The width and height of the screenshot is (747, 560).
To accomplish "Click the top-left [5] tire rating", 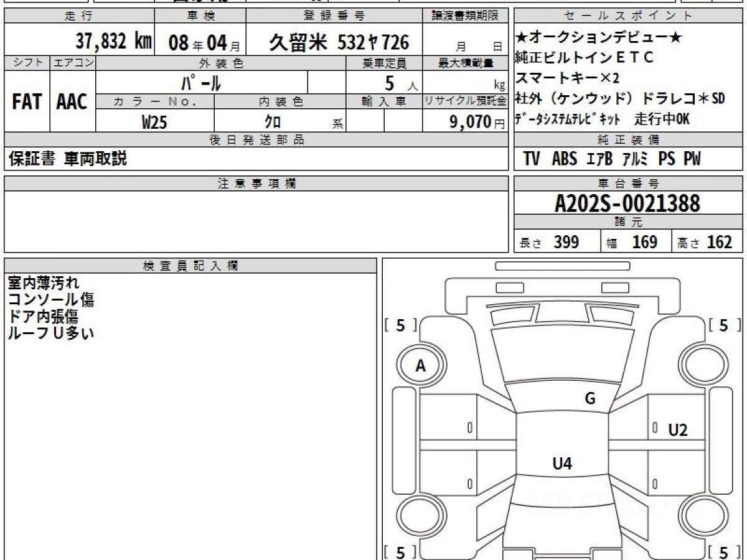I will coord(400,325).
